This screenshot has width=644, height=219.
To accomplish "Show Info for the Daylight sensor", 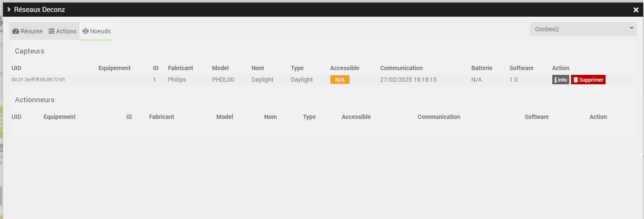I will (560, 80).
